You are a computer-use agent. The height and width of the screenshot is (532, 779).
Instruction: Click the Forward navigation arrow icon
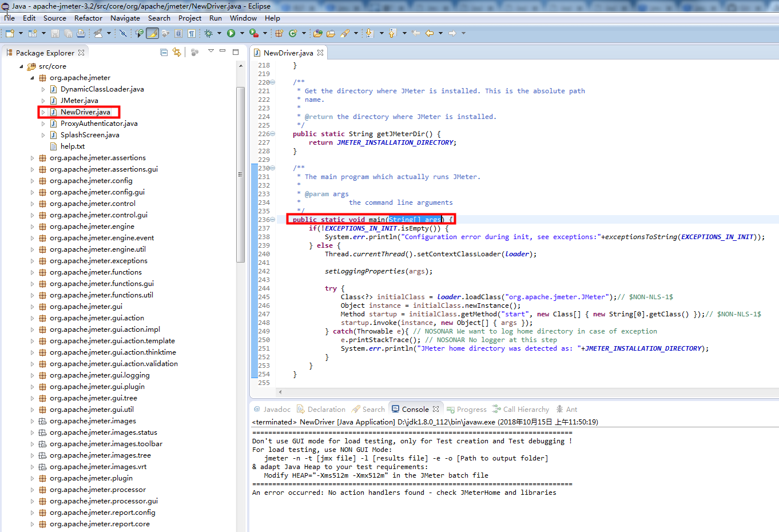(x=452, y=33)
